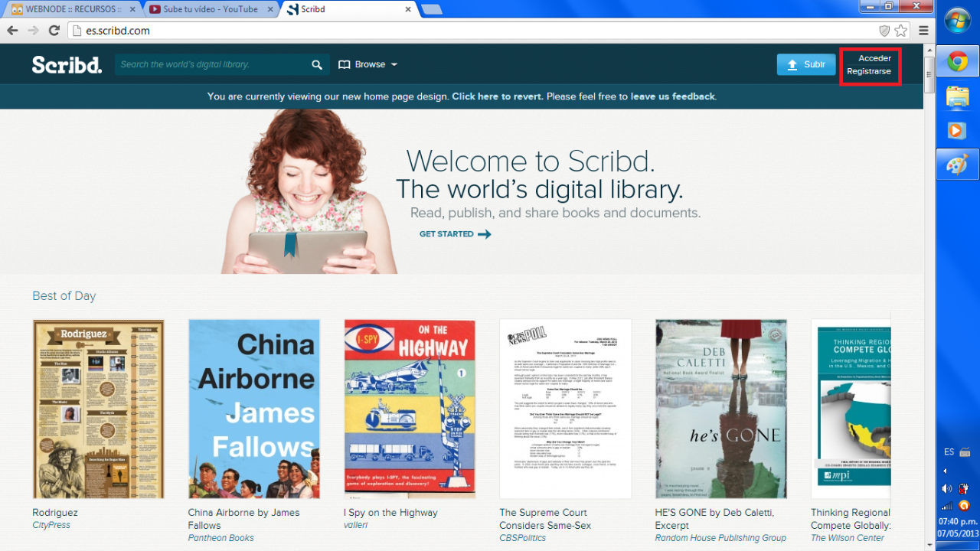Open the China Airborne book cover
980x551 pixels.
[x=253, y=409]
